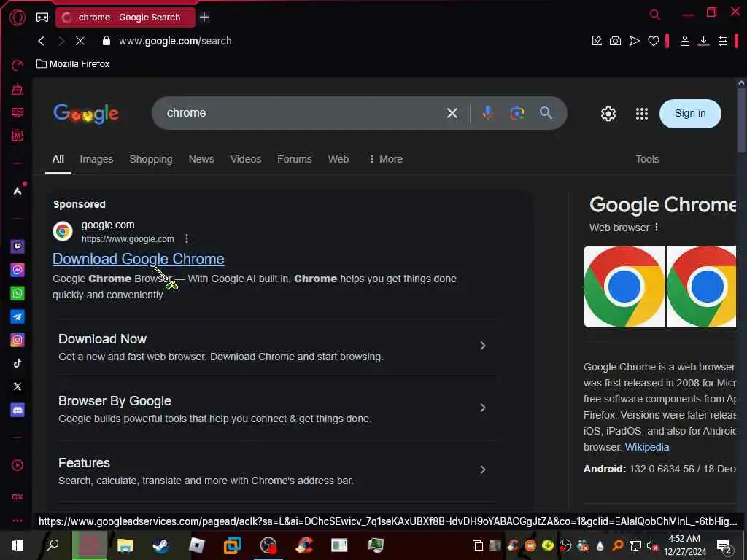
Task: Open GX Control speedometer icon in sidebar
Action: 18,65
